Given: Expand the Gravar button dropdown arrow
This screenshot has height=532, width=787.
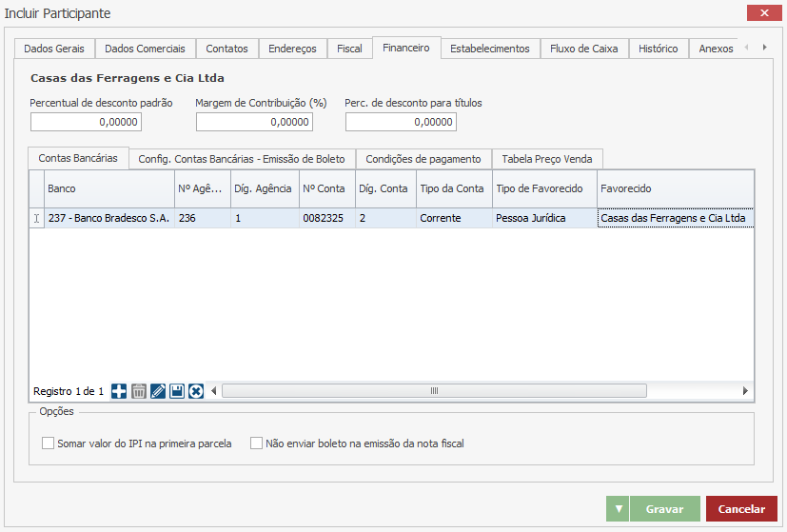Looking at the screenshot, I should coord(619,509).
